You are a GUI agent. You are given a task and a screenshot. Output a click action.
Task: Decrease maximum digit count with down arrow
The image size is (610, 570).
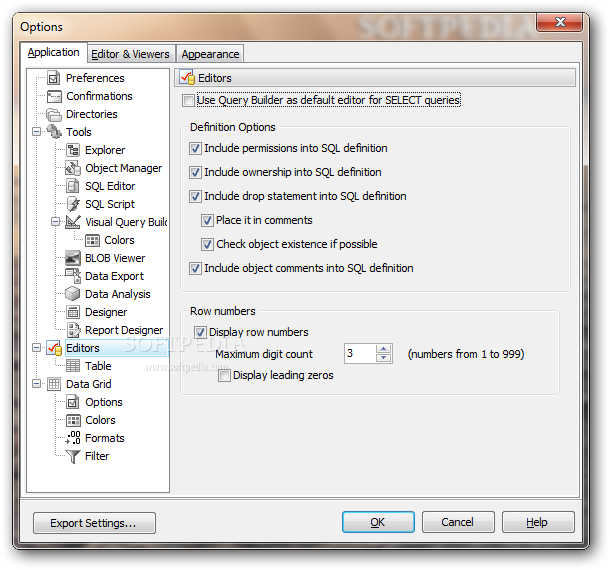pos(384,358)
